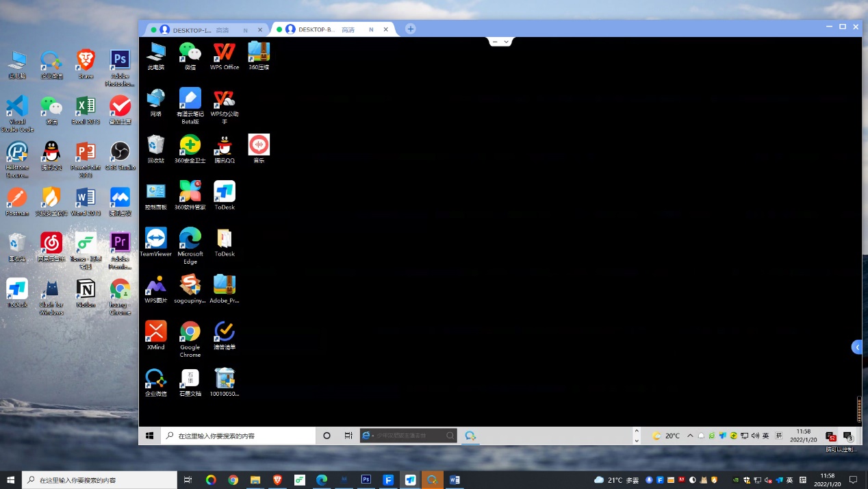This screenshot has height=489, width=868.
Task: Open Adobe_Pr... archive on remote desktop
Action: [x=225, y=289]
